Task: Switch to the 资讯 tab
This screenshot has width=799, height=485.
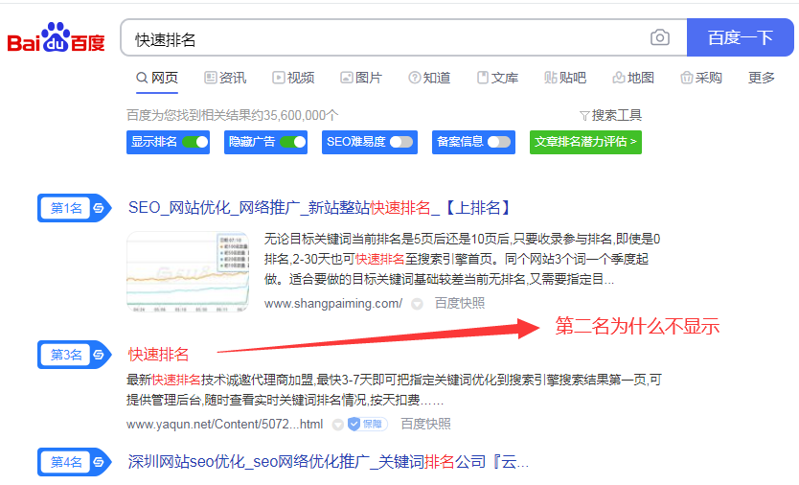Action: coord(225,78)
